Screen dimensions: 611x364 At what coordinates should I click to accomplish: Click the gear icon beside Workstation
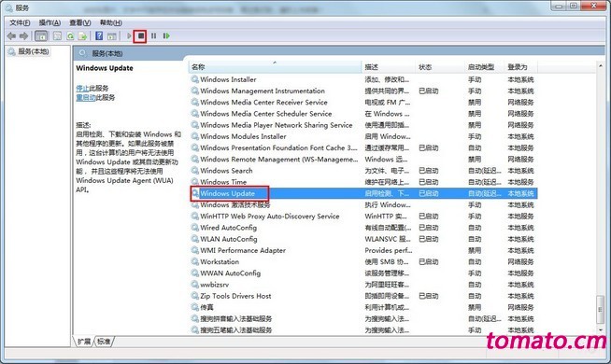click(x=194, y=261)
